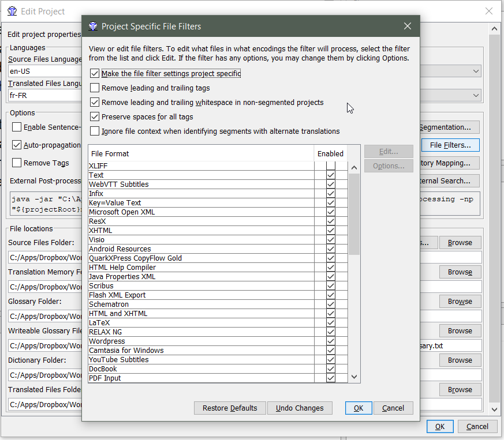
Task: Click the Enabled column header
Action: [x=330, y=153]
